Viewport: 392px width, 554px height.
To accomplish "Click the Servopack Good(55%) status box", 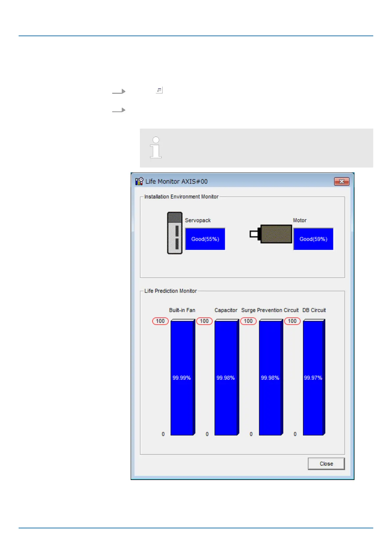I will coord(205,239).
